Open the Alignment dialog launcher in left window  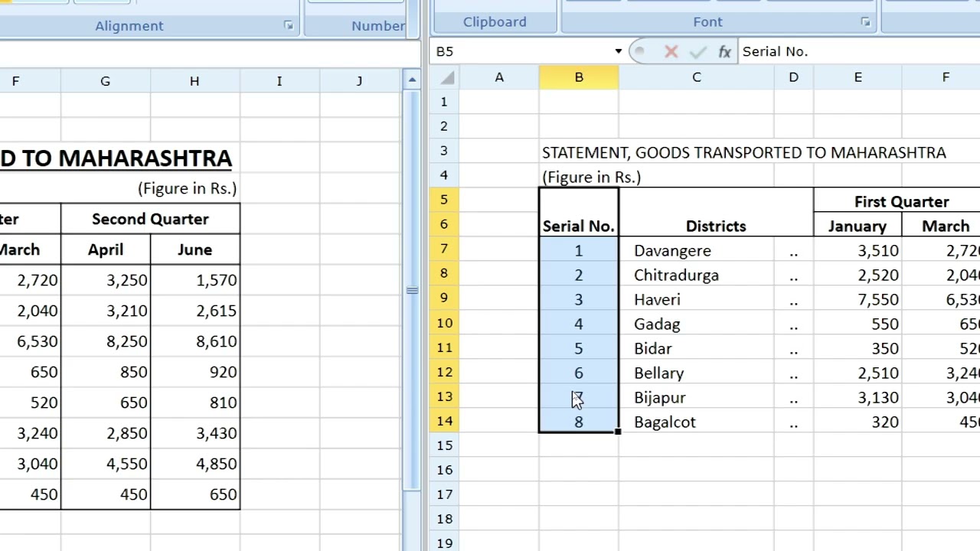point(289,25)
